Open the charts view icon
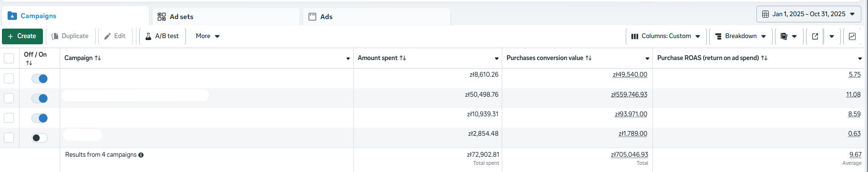 852,36
